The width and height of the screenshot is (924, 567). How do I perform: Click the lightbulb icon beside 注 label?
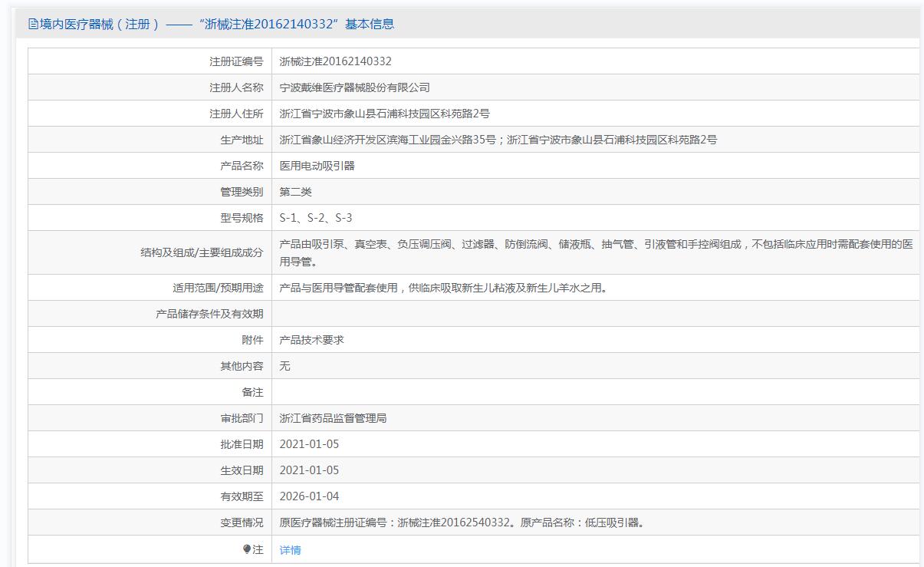247,549
